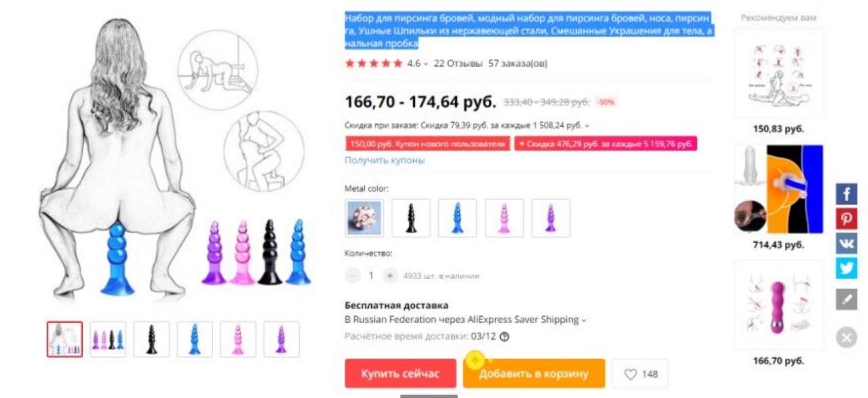Click the help icon next to the delivery date
This screenshot has width=868, height=398.
click(x=504, y=336)
